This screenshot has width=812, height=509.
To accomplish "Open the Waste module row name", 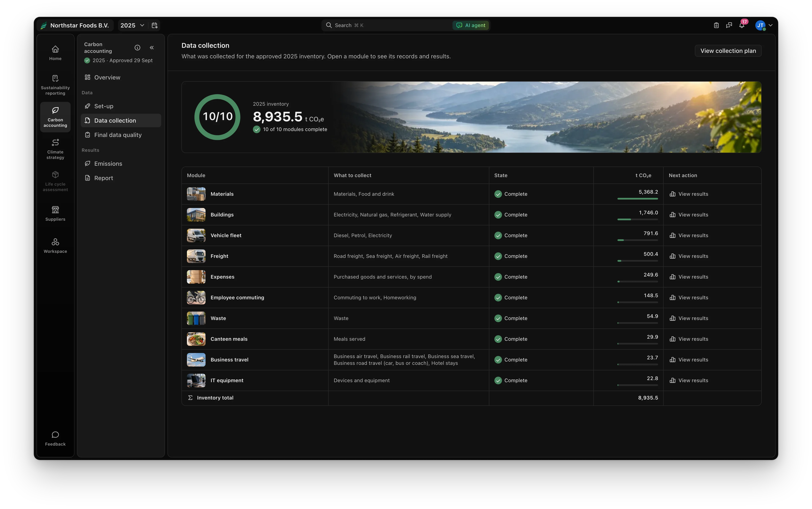I will [x=218, y=319].
